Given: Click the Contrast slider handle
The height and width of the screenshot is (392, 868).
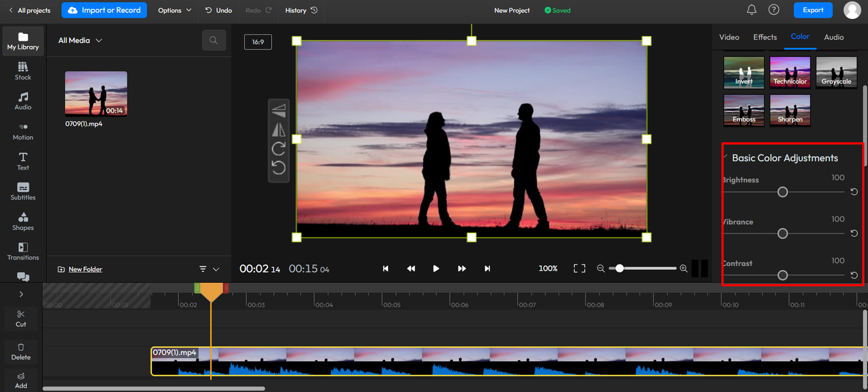Looking at the screenshot, I should click(x=783, y=275).
